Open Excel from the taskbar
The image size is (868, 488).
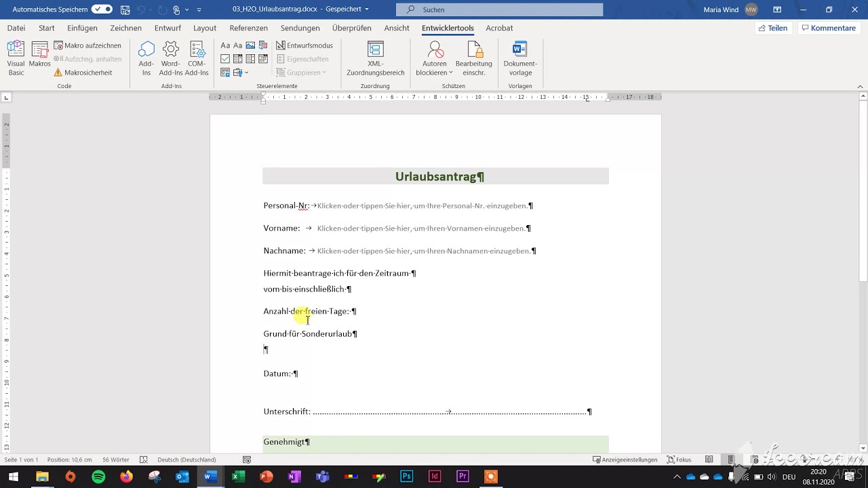point(238,476)
